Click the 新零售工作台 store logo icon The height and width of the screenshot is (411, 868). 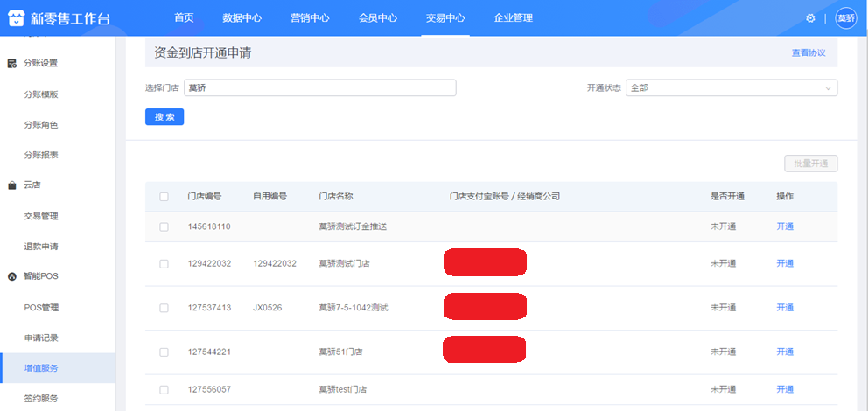coord(17,18)
